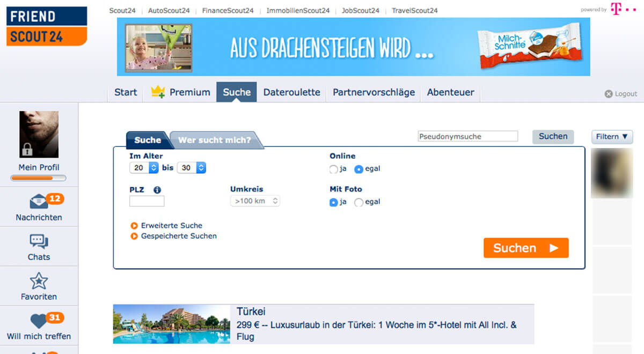Click the profile completion progress bar
Image resolution: width=644 pixels, height=354 pixels.
pyautogui.click(x=39, y=178)
